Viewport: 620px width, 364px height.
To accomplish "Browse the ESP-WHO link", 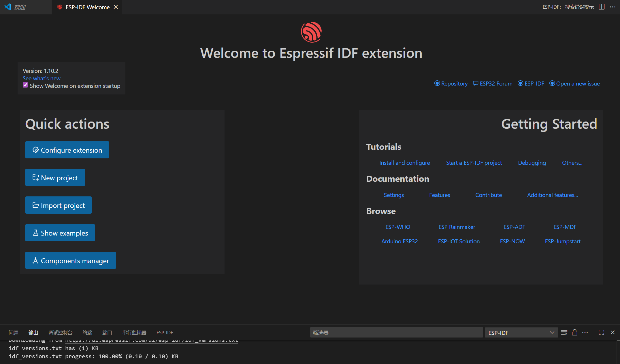I will click(x=398, y=227).
